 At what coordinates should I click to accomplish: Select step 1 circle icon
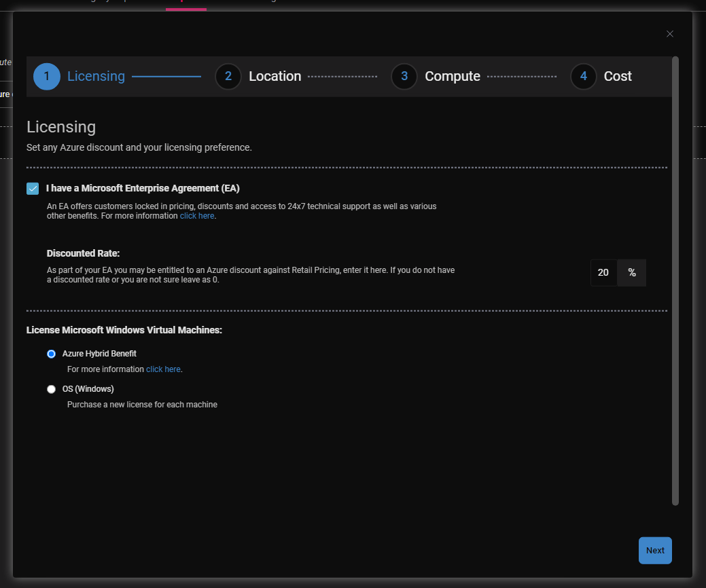(47, 77)
